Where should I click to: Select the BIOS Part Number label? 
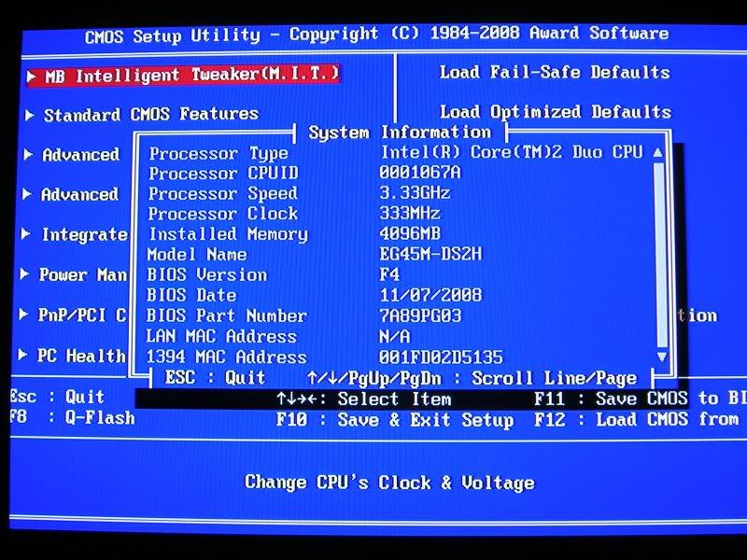point(226,315)
